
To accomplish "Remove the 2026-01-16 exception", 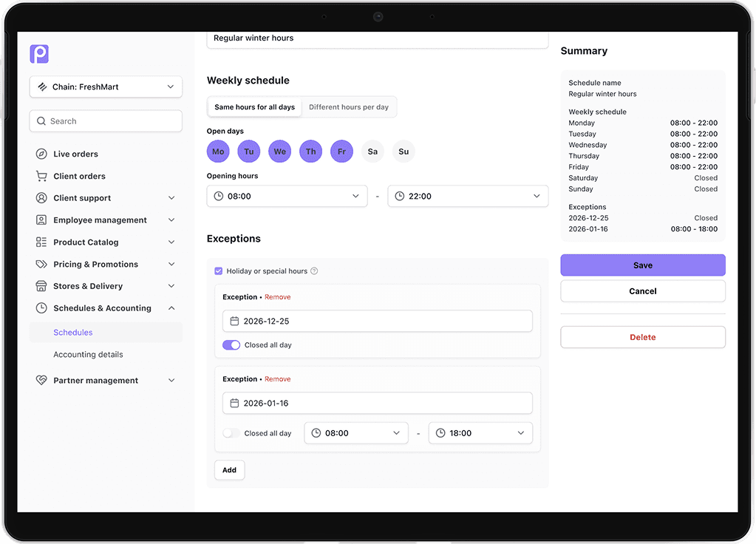I will pos(278,379).
